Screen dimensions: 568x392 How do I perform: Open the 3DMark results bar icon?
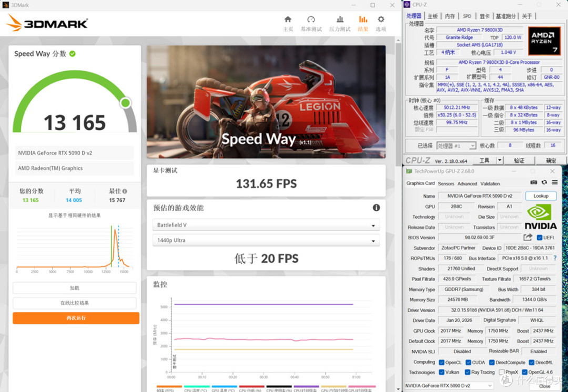pyautogui.click(x=363, y=19)
